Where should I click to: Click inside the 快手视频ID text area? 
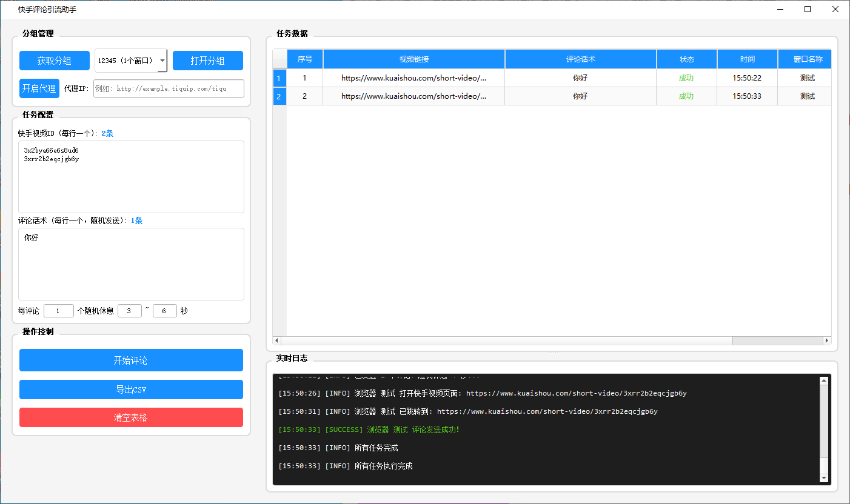click(x=131, y=177)
